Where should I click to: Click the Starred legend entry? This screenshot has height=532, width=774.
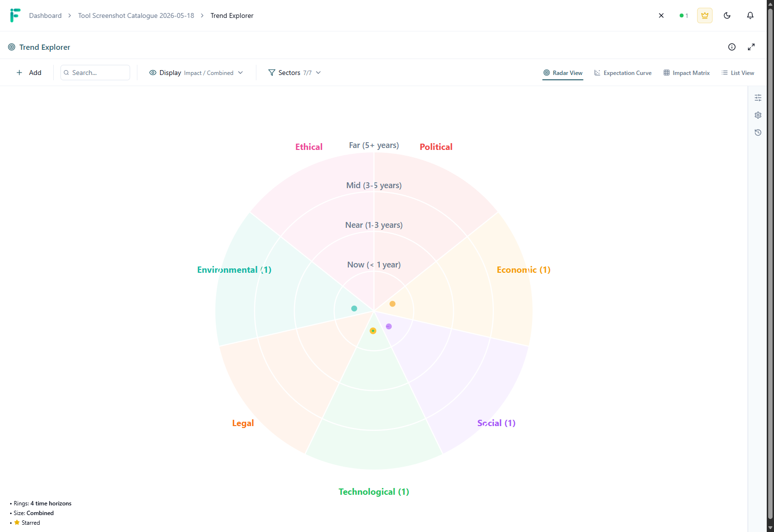point(27,523)
